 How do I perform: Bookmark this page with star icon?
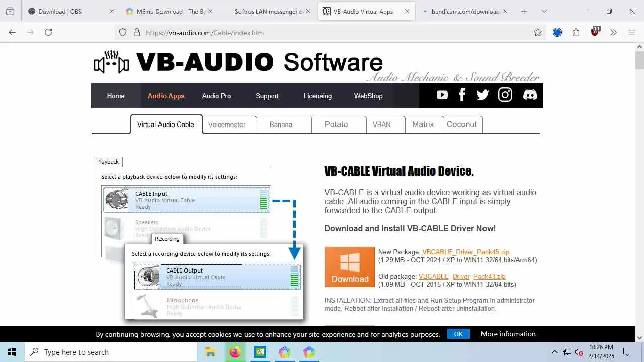coord(538,32)
